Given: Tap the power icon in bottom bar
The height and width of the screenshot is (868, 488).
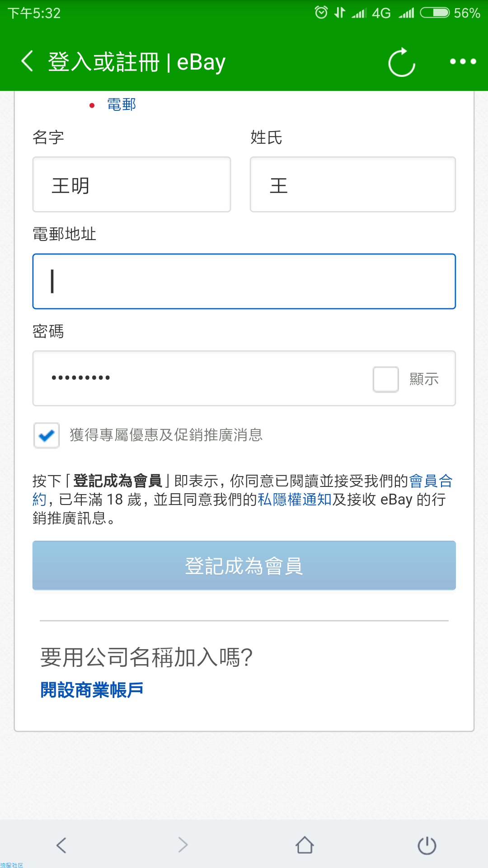Looking at the screenshot, I should [x=427, y=845].
